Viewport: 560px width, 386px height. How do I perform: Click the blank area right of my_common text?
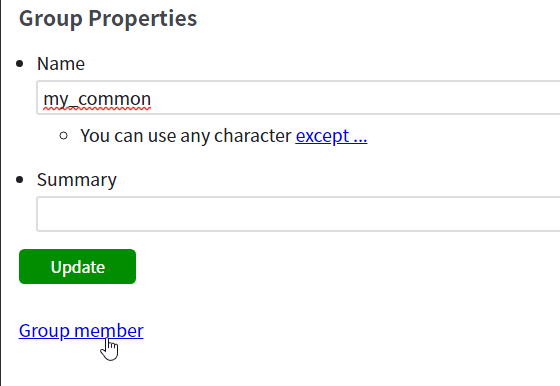click(355, 98)
